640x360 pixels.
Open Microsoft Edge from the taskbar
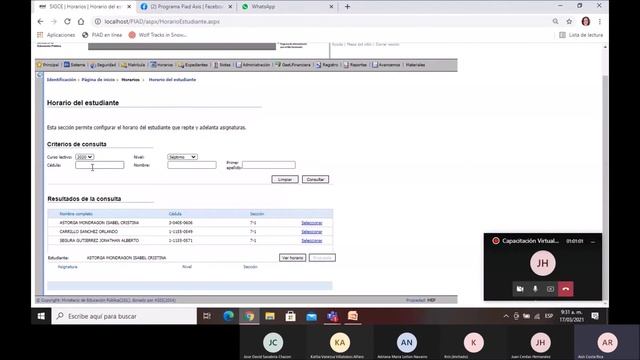(228, 316)
